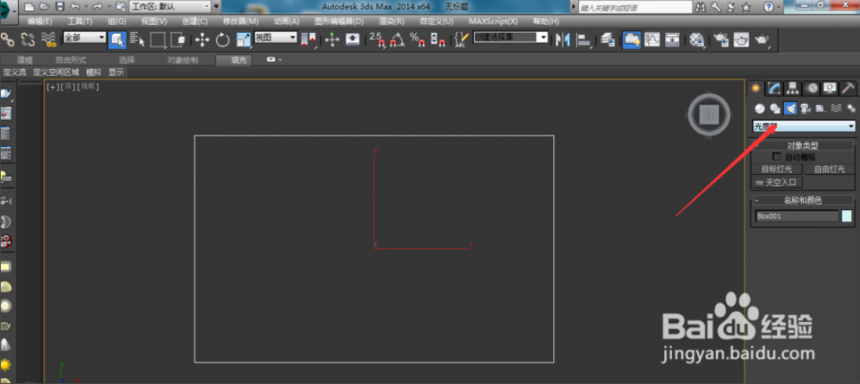Toggle the Percent Snap icon

pos(418,39)
